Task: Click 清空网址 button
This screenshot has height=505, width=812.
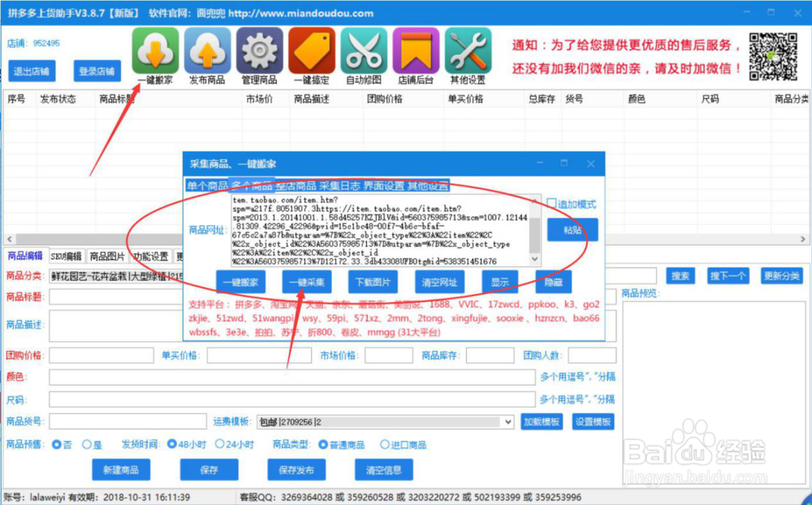Action: (x=439, y=282)
